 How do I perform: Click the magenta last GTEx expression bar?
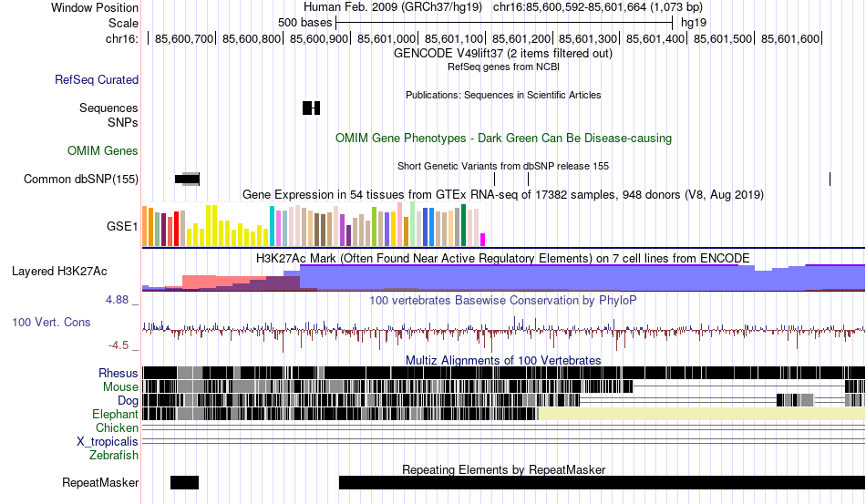483,240
